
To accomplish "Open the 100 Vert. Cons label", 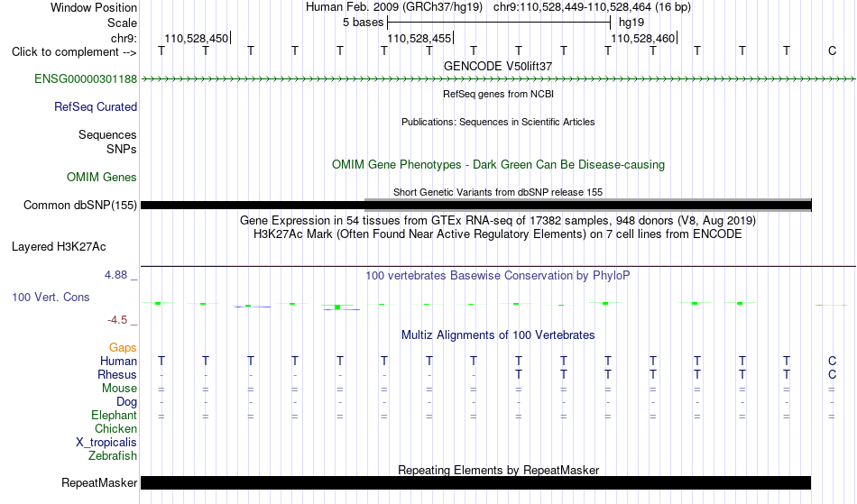I will (x=51, y=297).
